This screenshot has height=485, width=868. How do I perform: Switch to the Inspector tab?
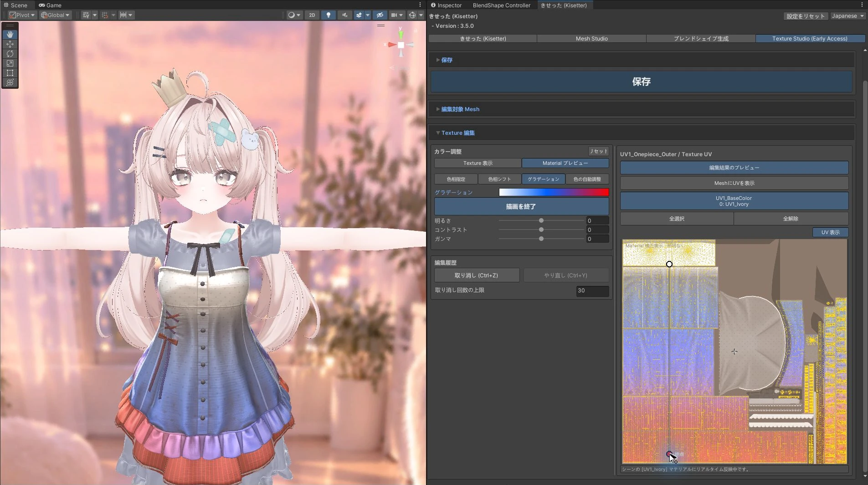[x=447, y=5]
